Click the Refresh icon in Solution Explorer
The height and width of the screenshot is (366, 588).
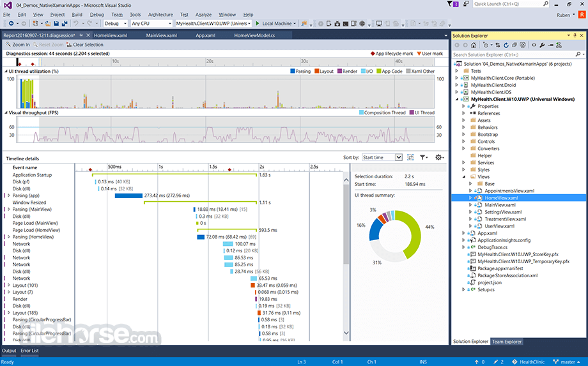[x=506, y=45]
